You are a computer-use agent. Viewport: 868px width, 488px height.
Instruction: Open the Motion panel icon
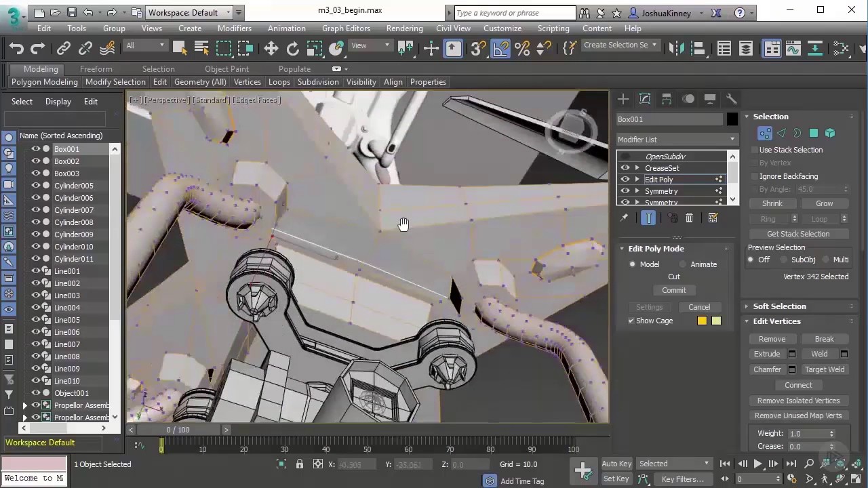click(x=688, y=99)
